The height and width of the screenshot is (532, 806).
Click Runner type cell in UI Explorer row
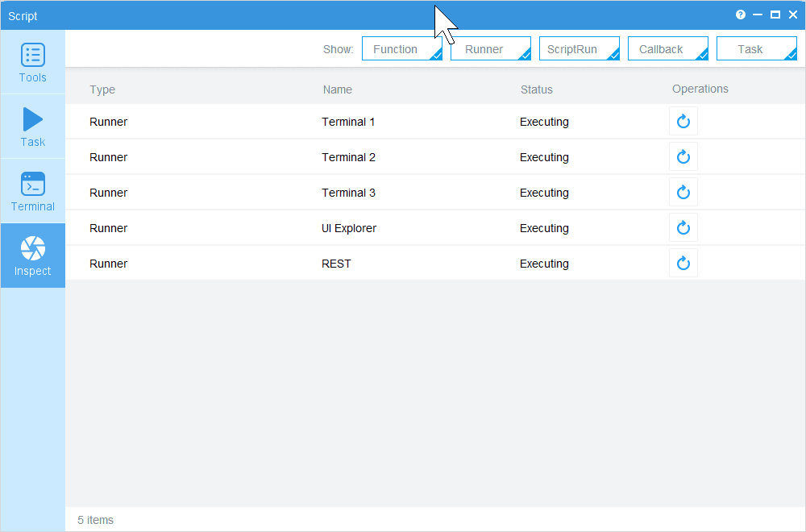click(x=109, y=228)
